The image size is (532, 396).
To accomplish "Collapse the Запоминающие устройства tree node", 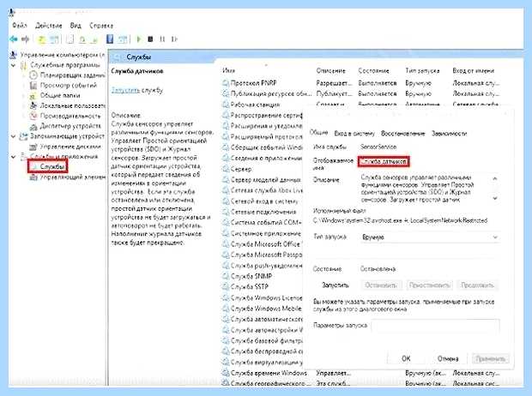I will coord(13,136).
